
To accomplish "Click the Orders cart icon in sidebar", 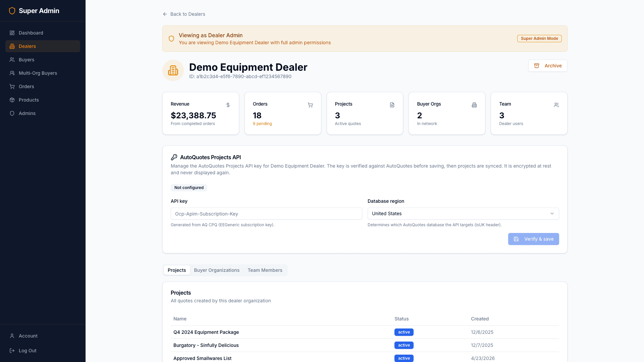I will pyautogui.click(x=12, y=86).
